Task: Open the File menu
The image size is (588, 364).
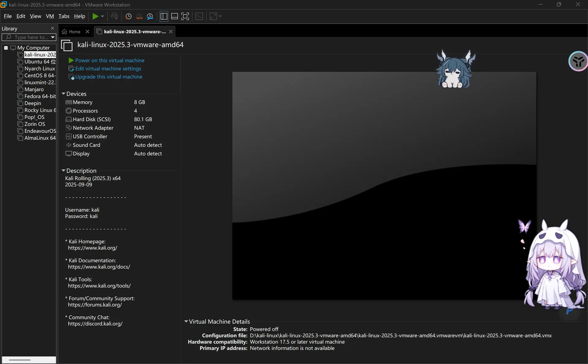Action: [8, 16]
